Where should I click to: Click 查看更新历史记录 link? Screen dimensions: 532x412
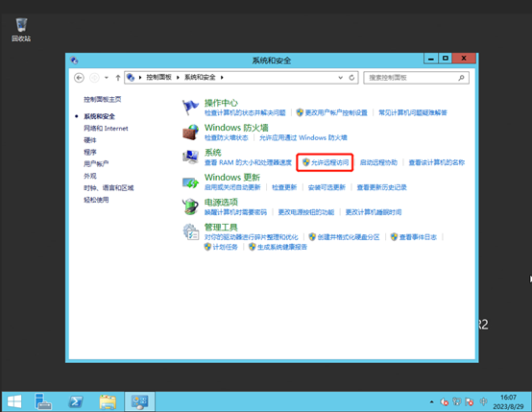click(381, 187)
